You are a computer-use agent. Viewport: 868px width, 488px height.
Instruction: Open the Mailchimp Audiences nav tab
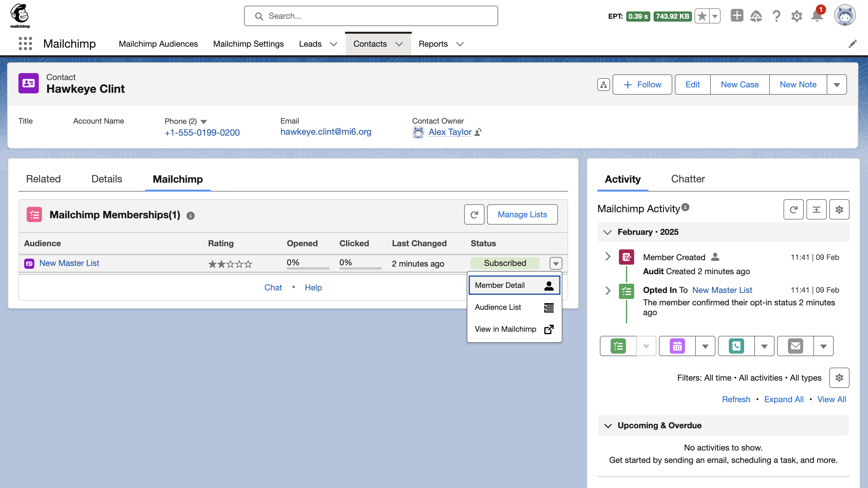coord(158,44)
